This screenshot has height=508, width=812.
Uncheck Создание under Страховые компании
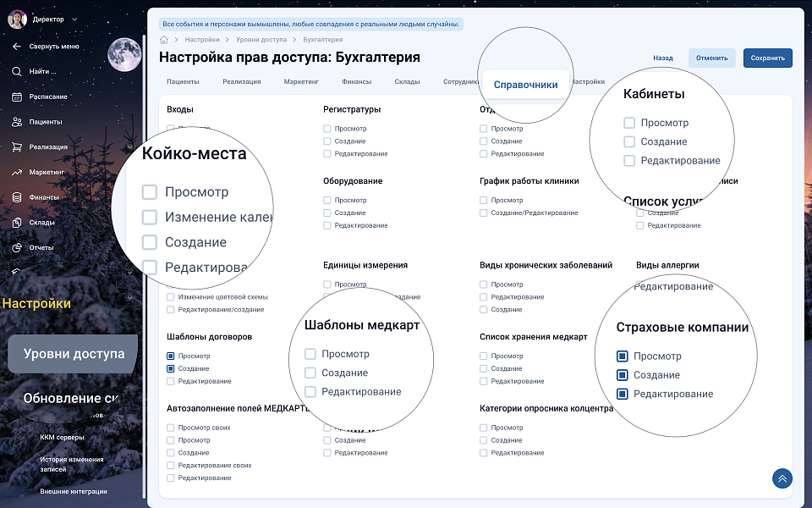623,375
